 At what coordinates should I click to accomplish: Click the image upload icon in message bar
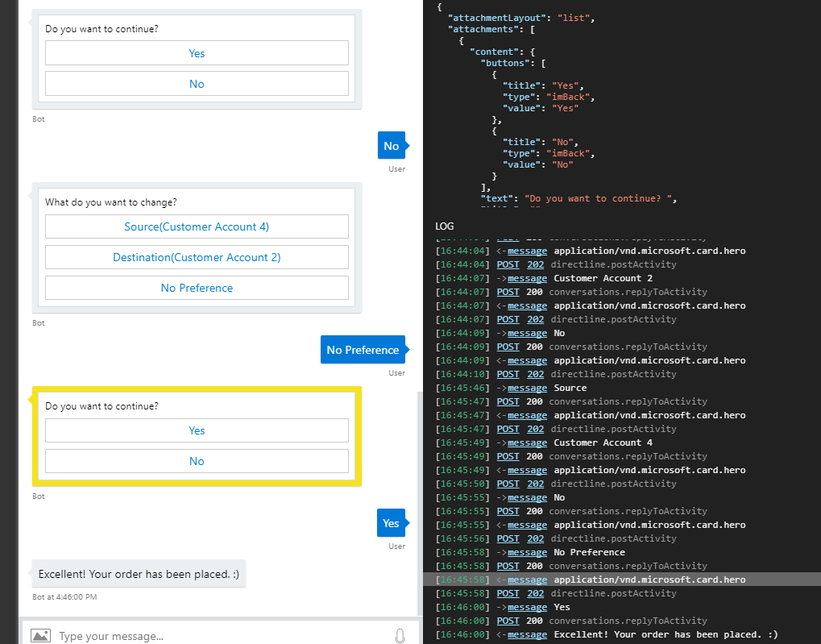click(39, 636)
